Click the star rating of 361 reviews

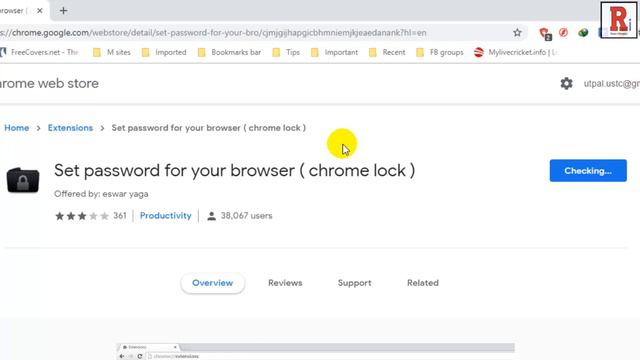coord(82,216)
